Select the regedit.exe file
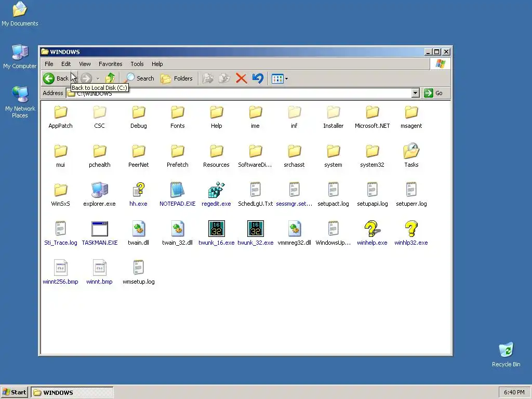Image resolution: width=532 pixels, height=399 pixels. tap(217, 195)
